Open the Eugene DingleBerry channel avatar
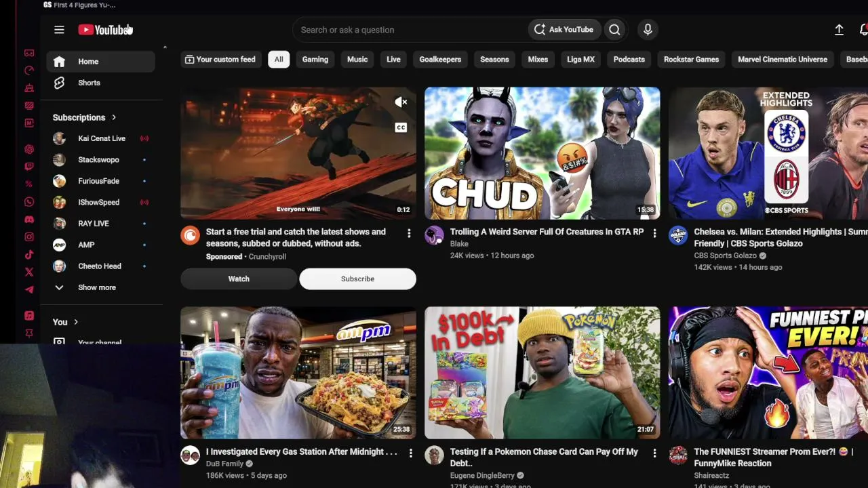Image resolution: width=868 pixels, height=488 pixels. click(x=434, y=455)
